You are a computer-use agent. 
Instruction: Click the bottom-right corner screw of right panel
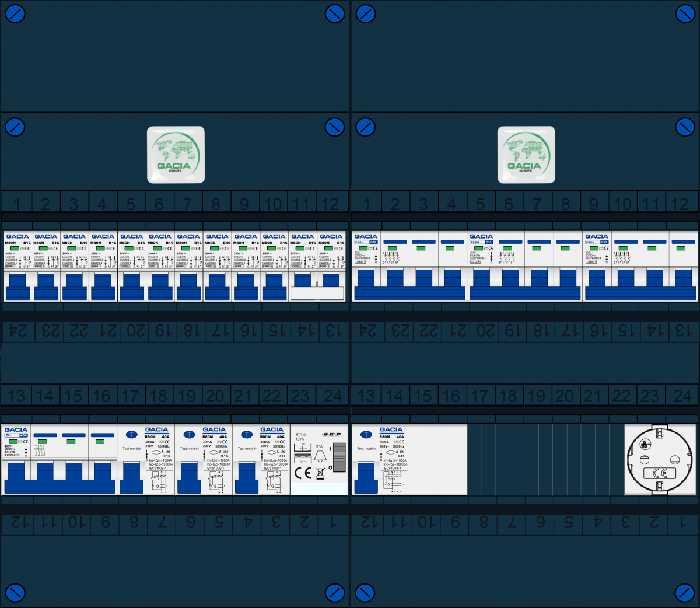point(685,593)
